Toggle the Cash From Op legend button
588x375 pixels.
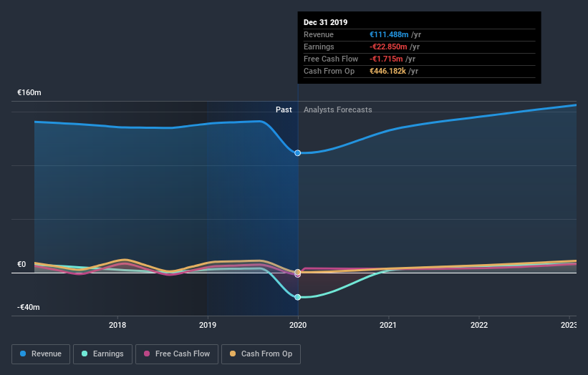pyautogui.click(x=261, y=354)
